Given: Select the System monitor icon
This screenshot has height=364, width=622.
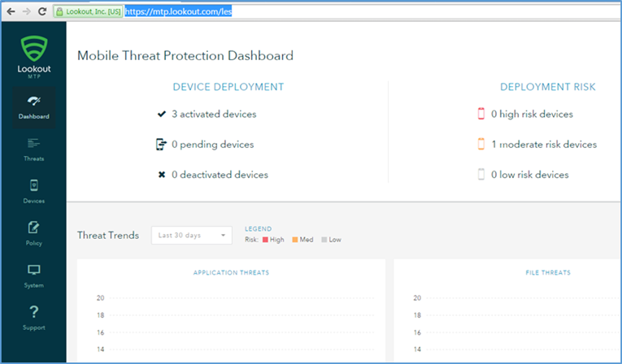Looking at the screenshot, I should pos(33,270).
